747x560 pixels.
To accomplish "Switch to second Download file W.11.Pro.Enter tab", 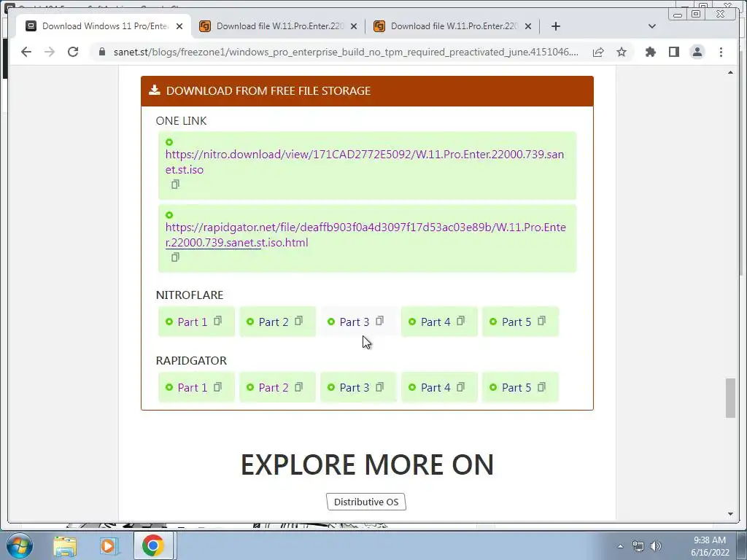I will click(x=278, y=26).
